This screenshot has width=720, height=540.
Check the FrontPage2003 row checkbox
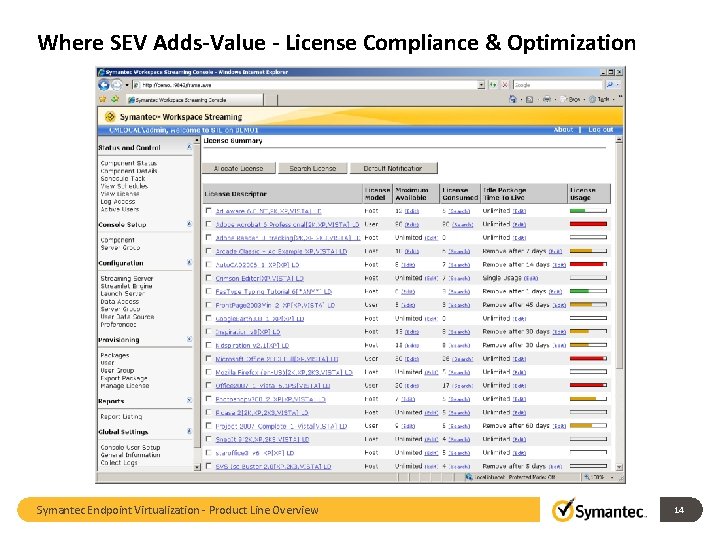click(x=208, y=305)
